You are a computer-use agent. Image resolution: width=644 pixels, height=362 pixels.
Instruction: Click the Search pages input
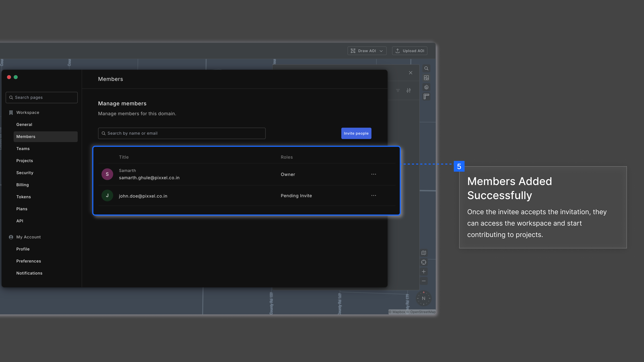click(42, 97)
